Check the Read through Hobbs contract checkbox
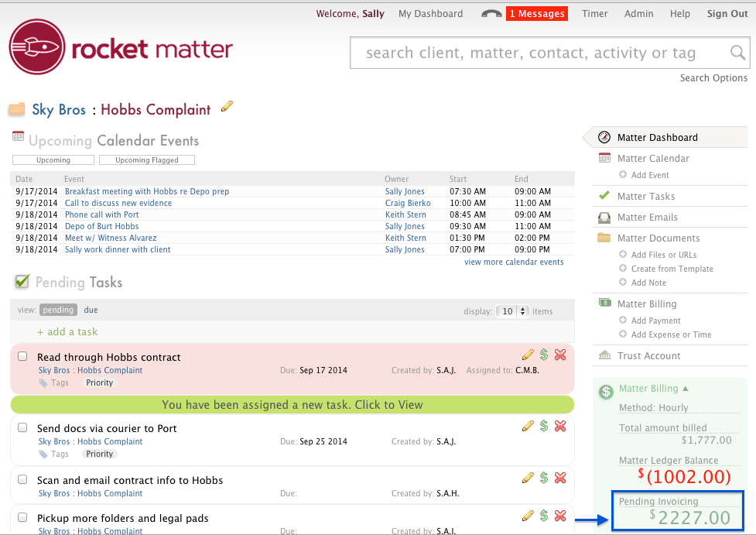 pyautogui.click(x=22, y=356)
